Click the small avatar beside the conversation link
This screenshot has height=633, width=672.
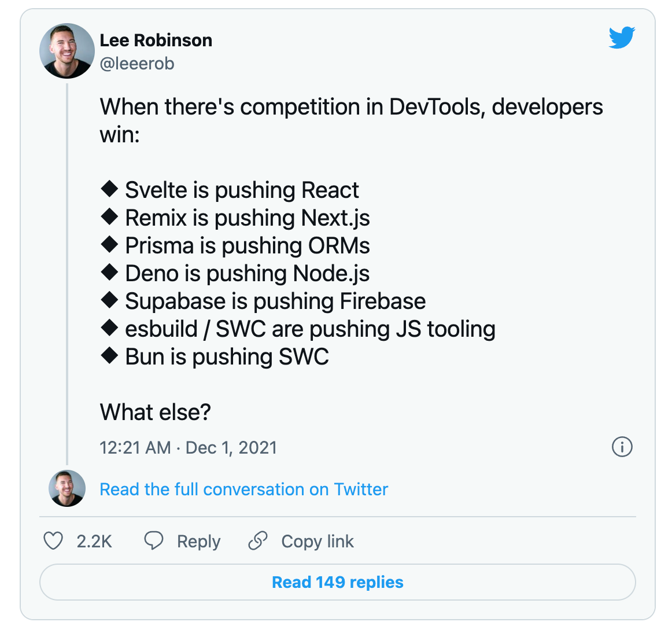pyautogui.click(x=67, y=489)
